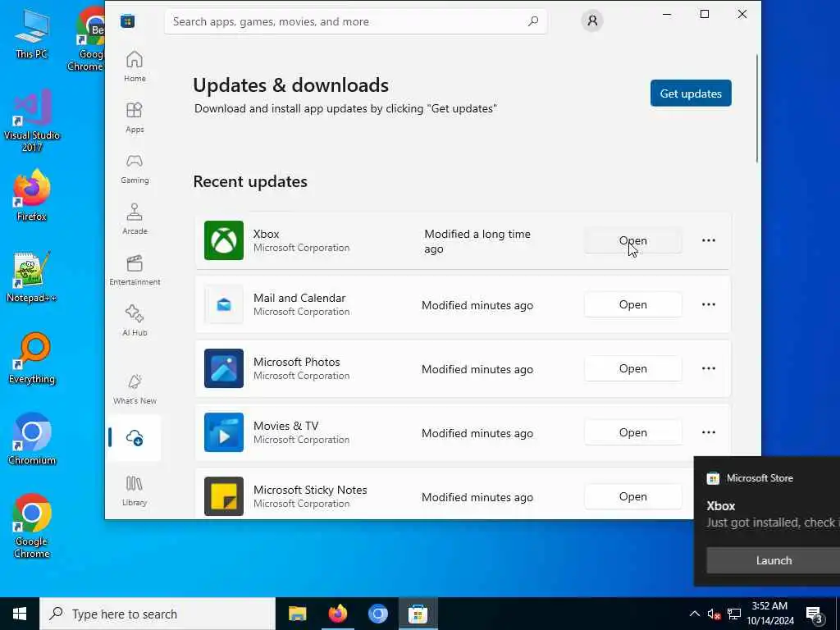840x630 pixels.
Task: Open the Gaming section
Action: (135, 168)
